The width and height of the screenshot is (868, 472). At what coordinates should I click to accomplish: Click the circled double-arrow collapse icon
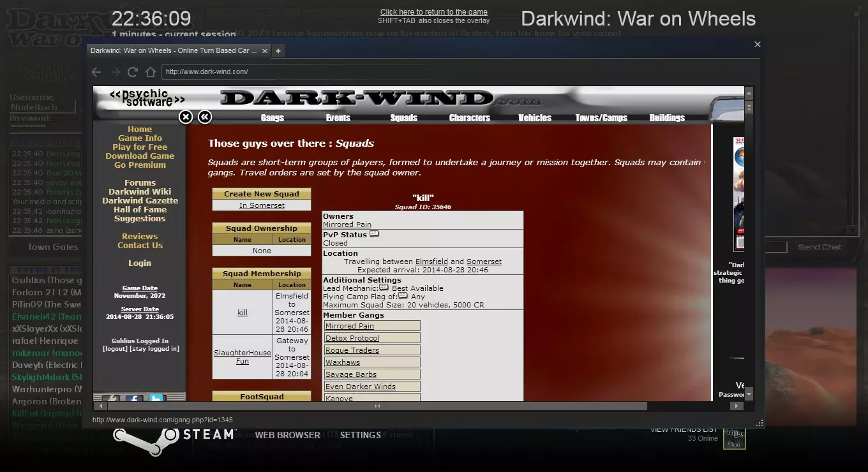pos(204,117)
